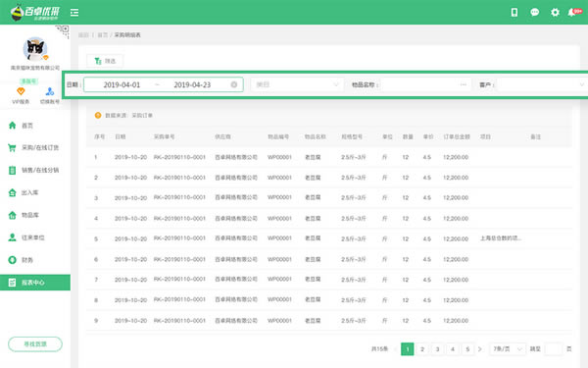588x368 pixels.
Task: Go to page 3 of results
Action: [437, 348]
